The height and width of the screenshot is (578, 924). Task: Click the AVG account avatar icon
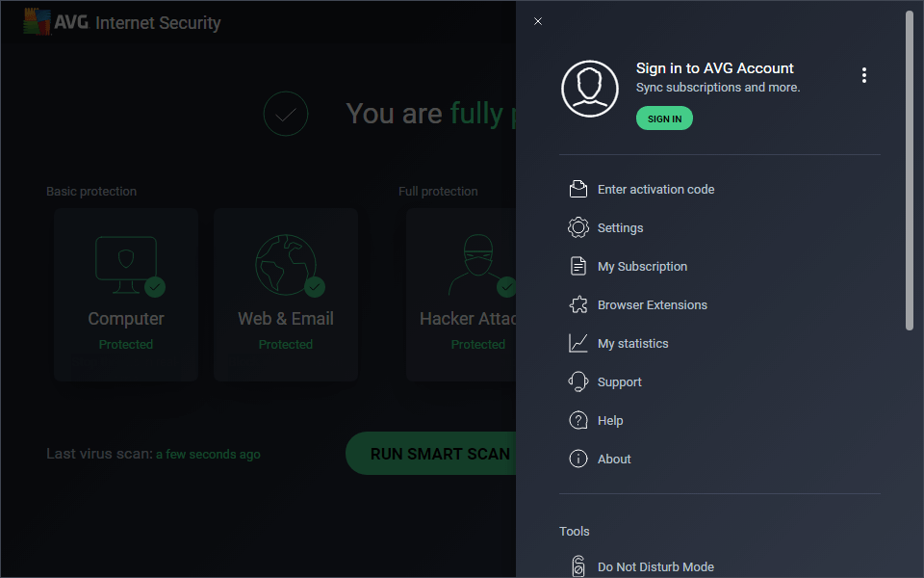click(x=589, y=89)
